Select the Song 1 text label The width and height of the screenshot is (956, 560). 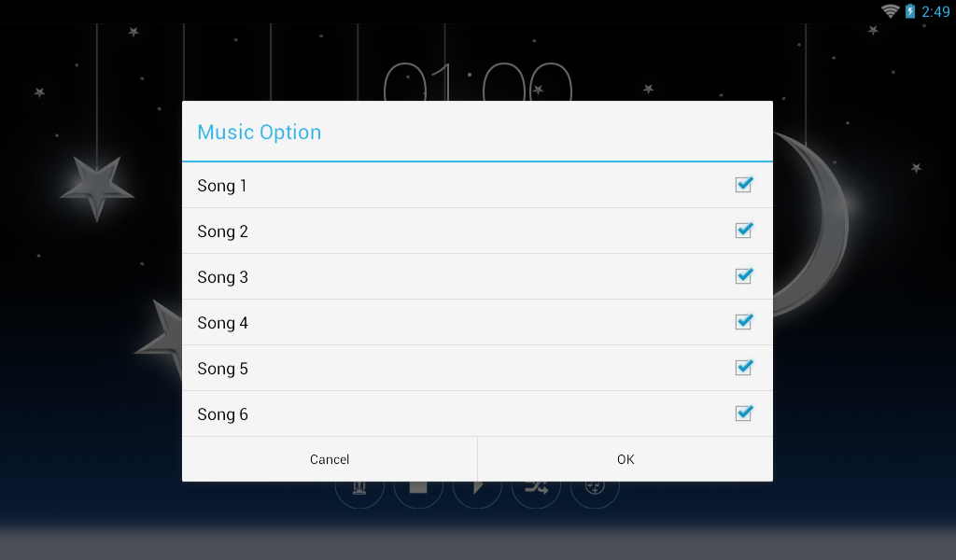[x=222, y=186]
